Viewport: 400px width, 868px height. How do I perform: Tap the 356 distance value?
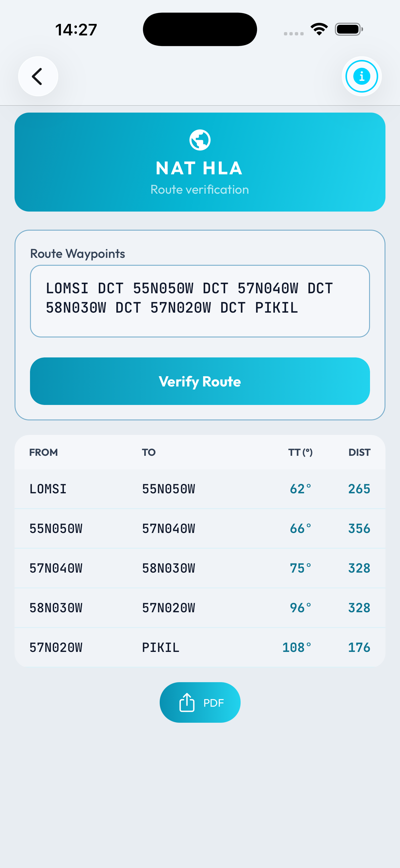(359, 528)
